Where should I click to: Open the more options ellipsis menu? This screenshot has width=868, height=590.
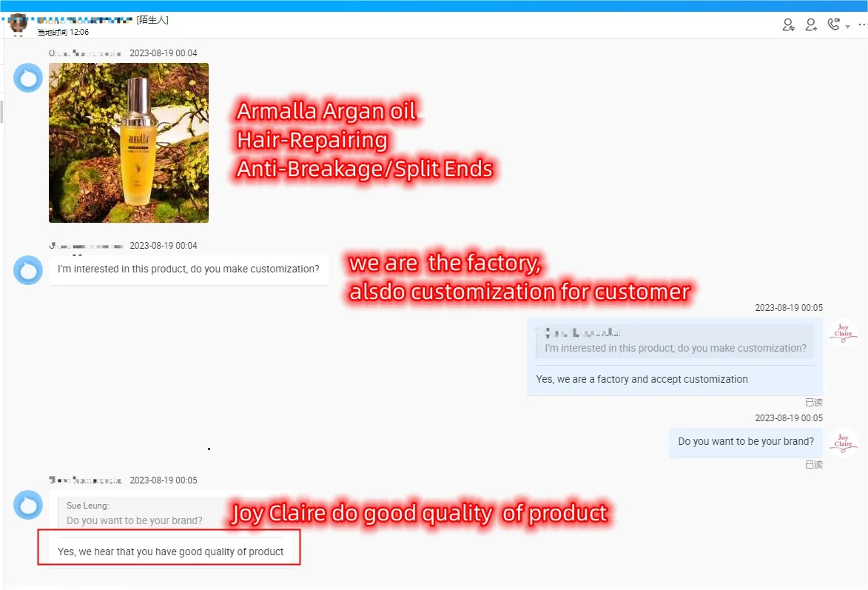(863, 25)
